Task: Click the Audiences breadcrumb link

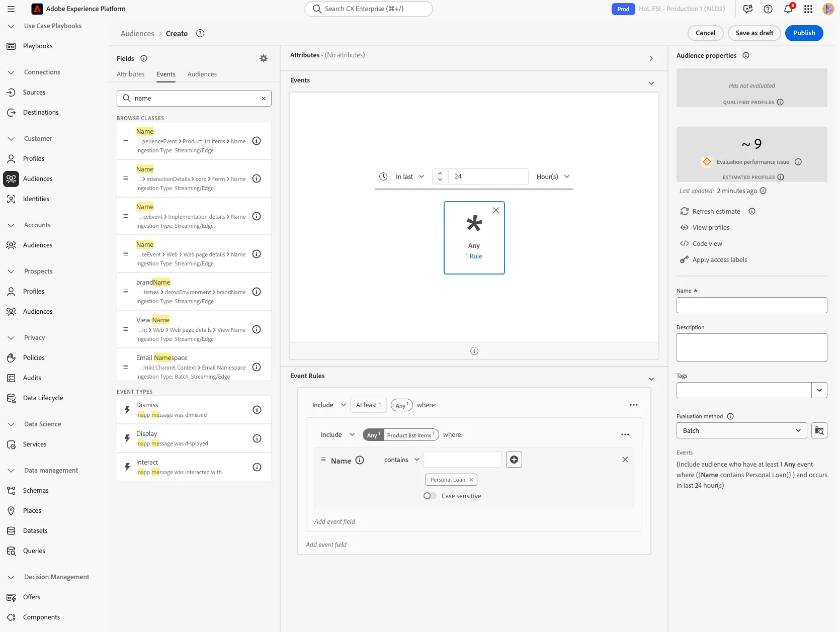Action: tap(137, 34)
